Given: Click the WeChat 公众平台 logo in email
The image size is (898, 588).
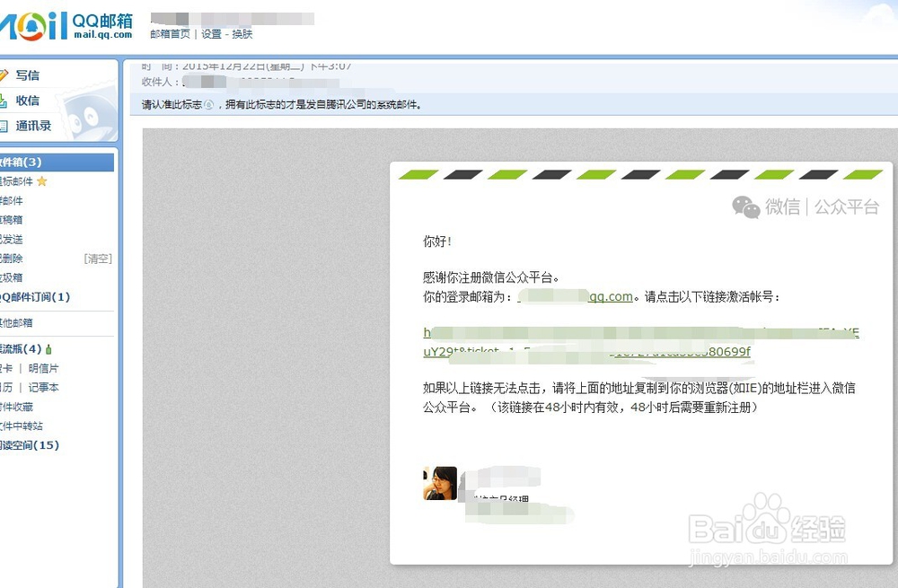Looking at the screenshot, I should click(x=805, y=206).
